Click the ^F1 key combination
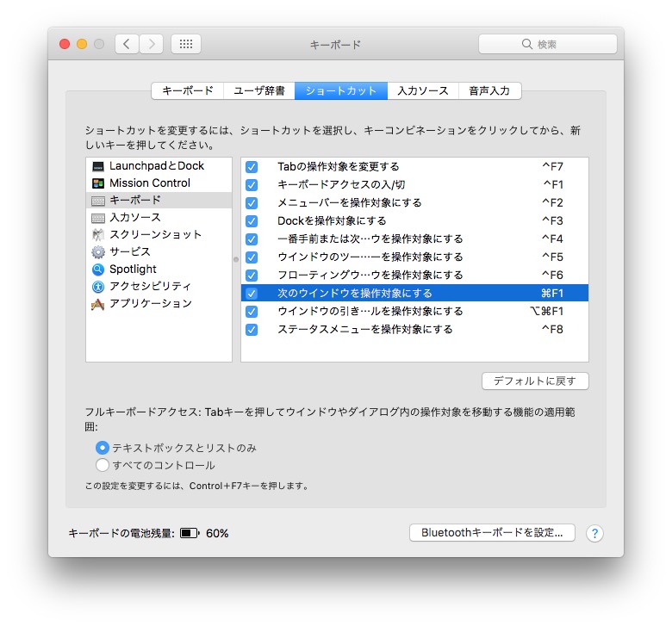Viewport: 672px width, 626px height. (x=553, y=184)
